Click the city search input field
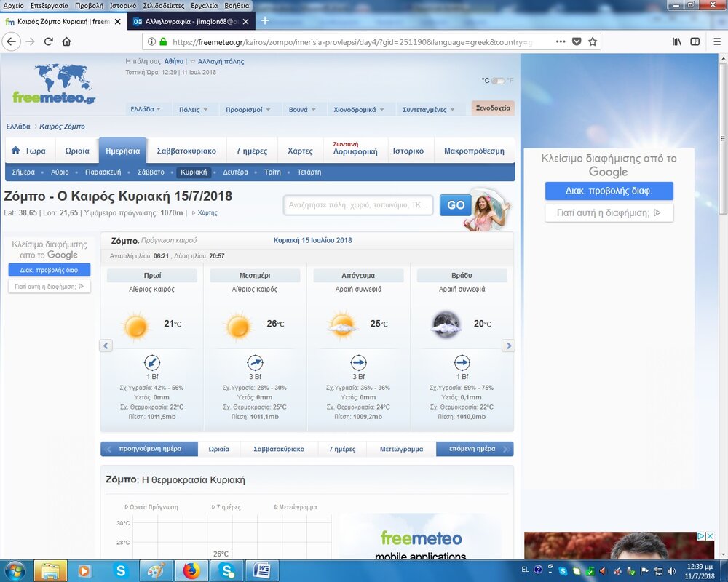This screenshot has width=728, height=582. 358,205
